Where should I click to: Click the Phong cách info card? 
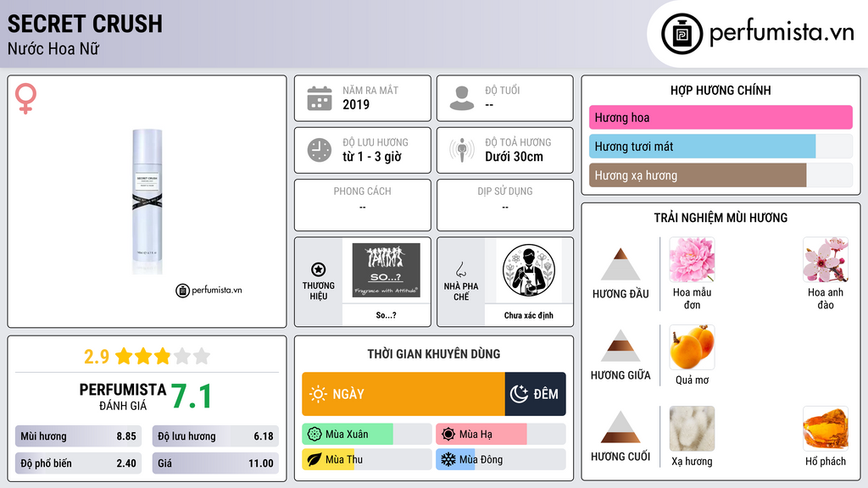tap(363, 205)
